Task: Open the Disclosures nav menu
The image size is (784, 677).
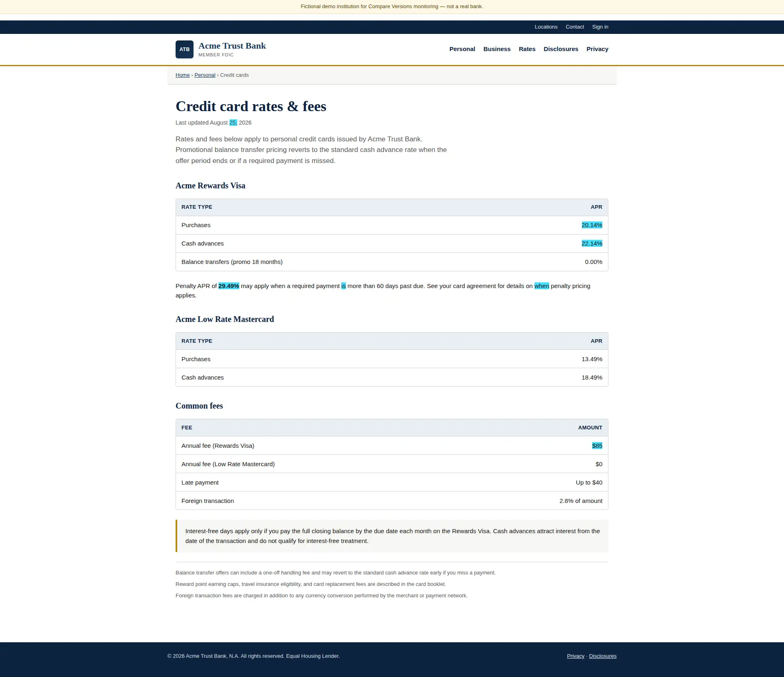Action: 561,49
